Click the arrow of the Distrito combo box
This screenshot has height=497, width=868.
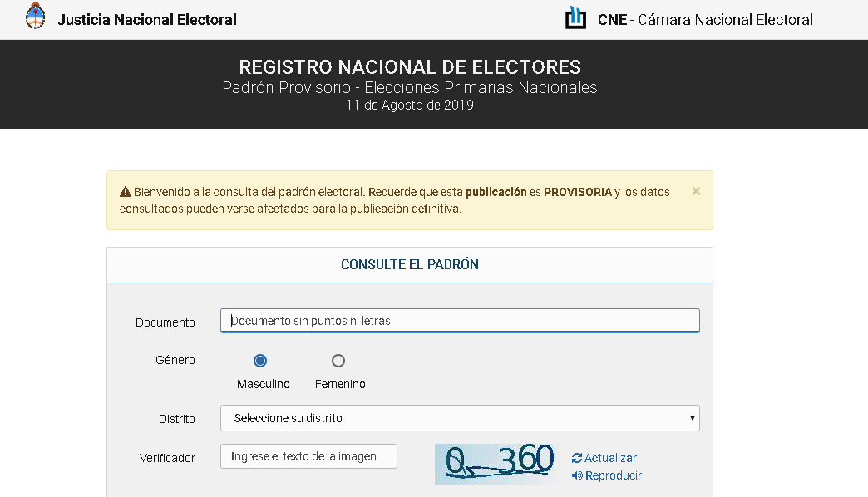pos(692,418)
